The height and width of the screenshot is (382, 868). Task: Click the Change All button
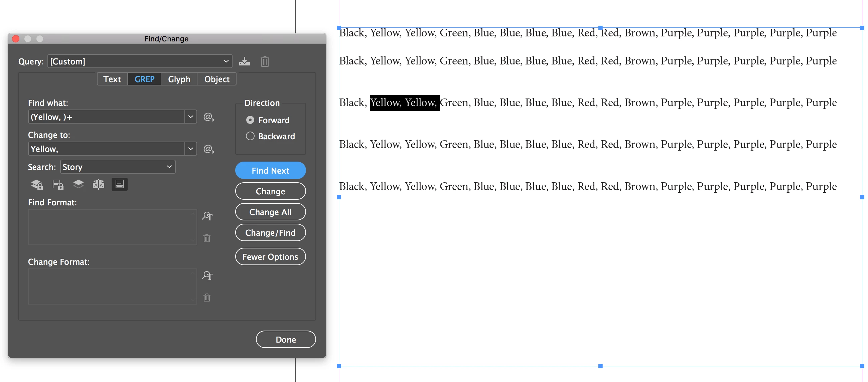click(x=270, y=212)
